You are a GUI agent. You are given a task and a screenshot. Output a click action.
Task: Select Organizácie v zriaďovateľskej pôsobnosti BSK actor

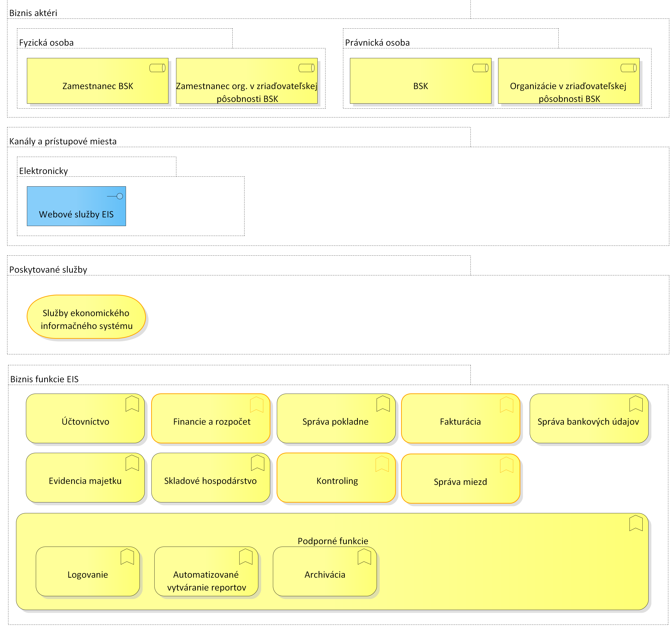[x=569, y=81]
